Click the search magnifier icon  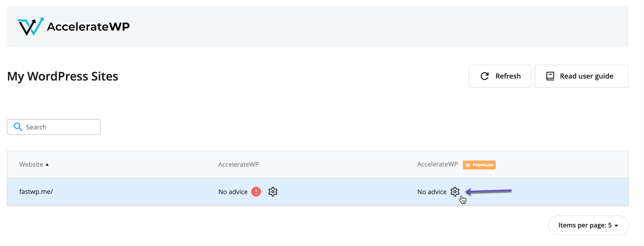click(18, 127)
